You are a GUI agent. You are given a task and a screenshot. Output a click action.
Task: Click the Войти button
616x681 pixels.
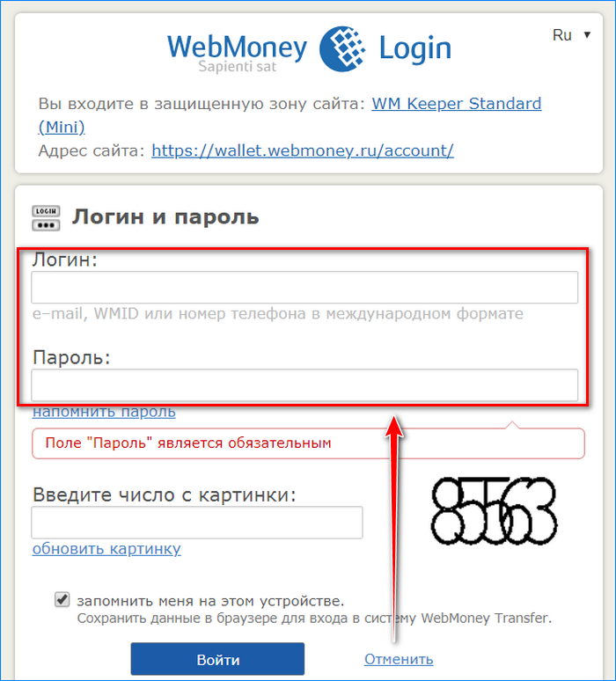(x=217, y=659)
